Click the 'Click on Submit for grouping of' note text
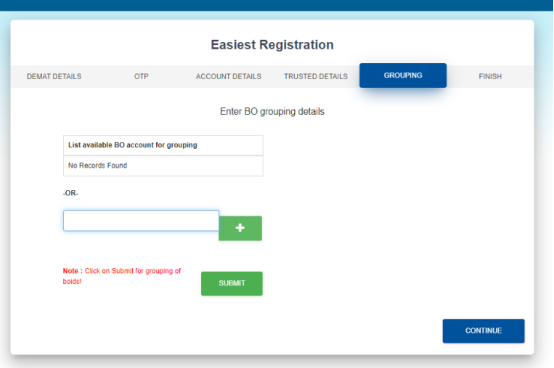The width and height of the screenshot is (554, 368). click(133, 271)
